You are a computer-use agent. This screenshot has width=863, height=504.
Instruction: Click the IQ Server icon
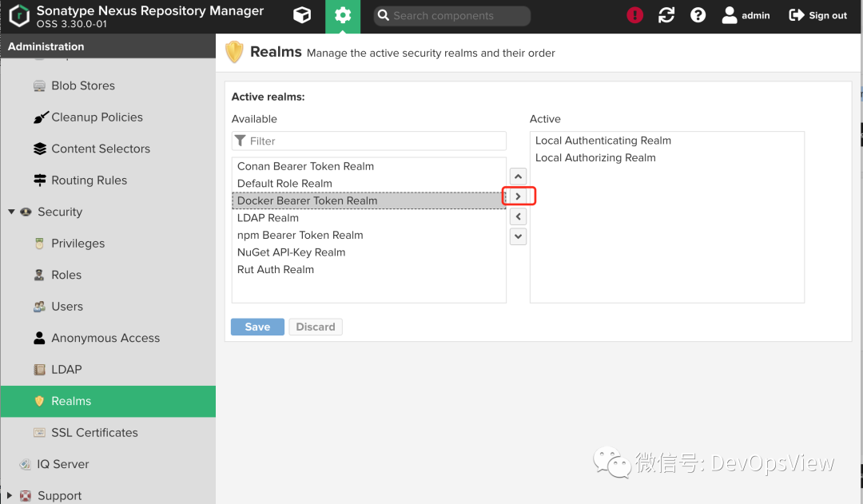click(26, 464)
